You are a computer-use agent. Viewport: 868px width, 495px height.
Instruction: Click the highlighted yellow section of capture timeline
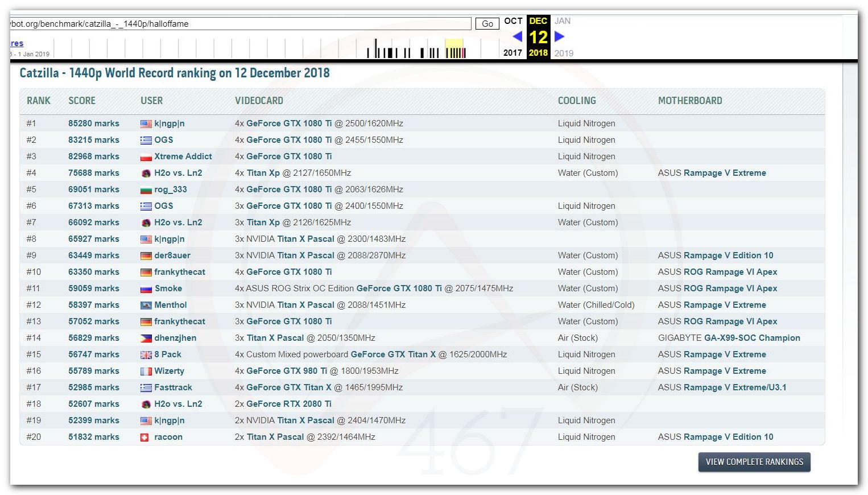click(454, 49)
